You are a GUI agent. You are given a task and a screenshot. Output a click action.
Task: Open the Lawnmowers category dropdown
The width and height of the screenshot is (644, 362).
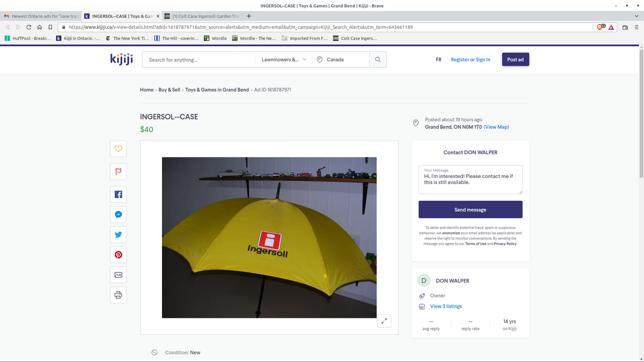pos(283,60)
